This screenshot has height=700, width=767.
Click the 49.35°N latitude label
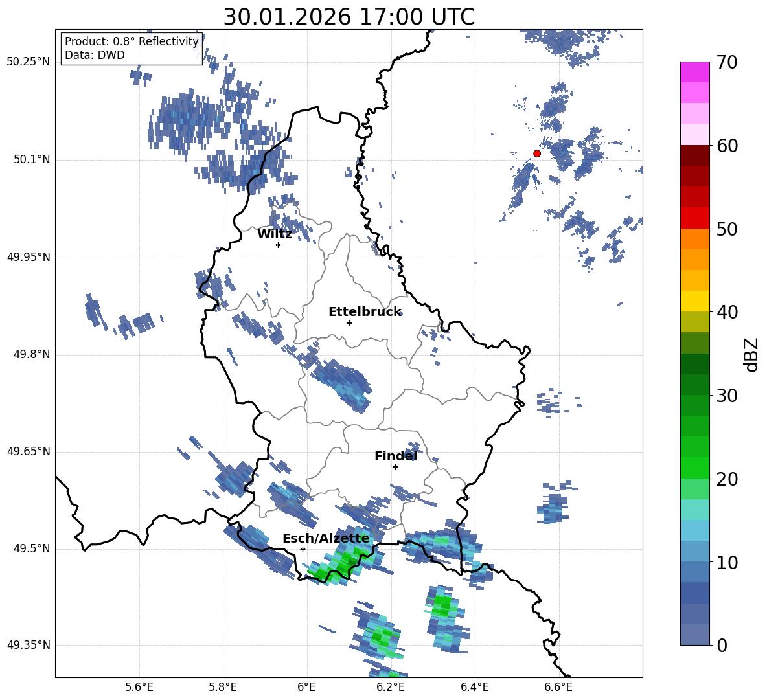coord(29,645)
